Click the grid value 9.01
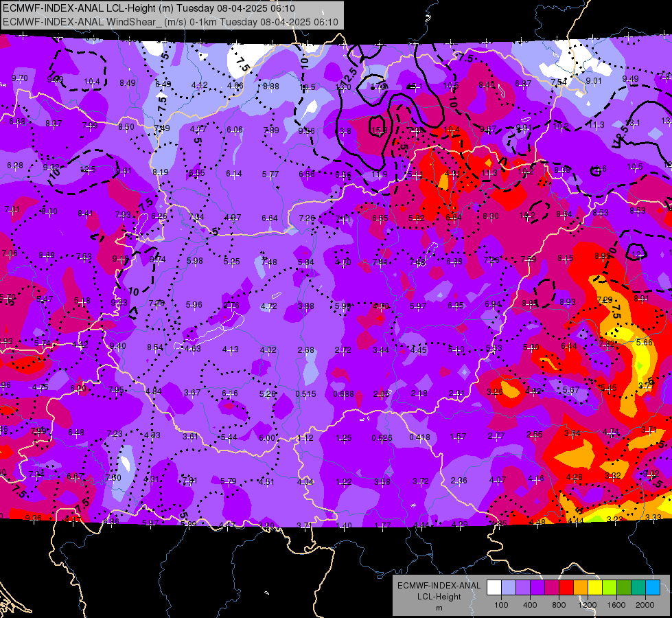672x618 pixels. coord(594,80)
